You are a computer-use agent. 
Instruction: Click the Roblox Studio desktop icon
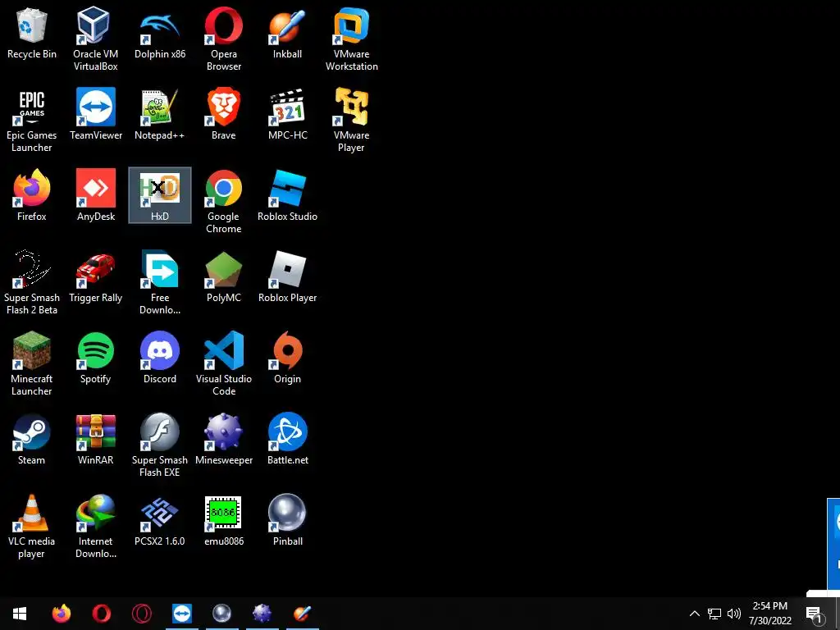[x=288, y=195]
